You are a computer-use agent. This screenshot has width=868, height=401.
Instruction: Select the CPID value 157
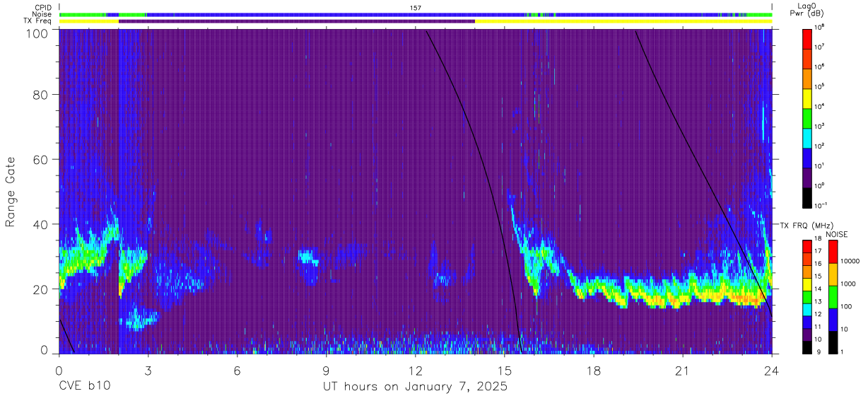416,8
